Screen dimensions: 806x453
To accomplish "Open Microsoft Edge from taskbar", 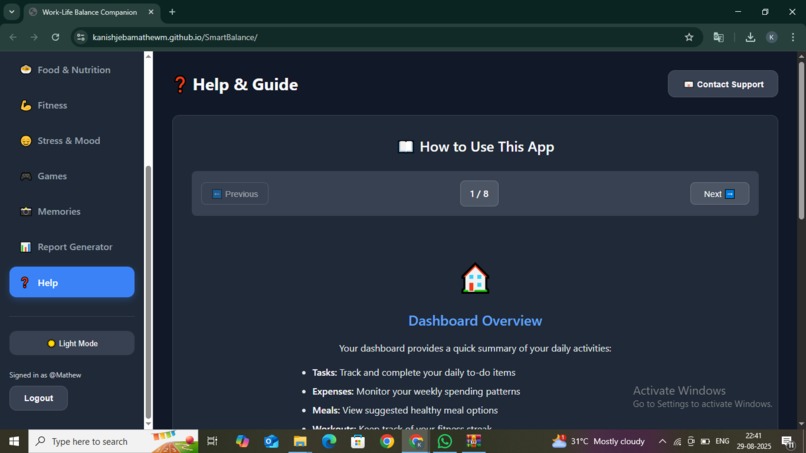I will coord(329,441).
